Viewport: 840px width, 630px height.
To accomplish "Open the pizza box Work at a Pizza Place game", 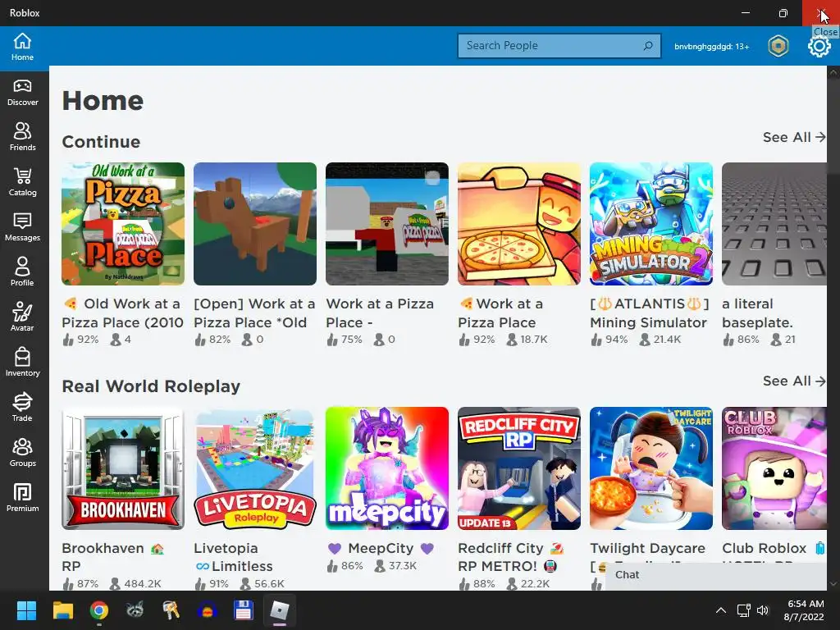I will 519,224.
